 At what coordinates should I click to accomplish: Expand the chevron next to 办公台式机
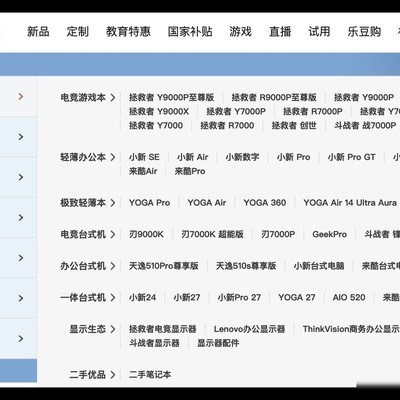pos(113,266)
